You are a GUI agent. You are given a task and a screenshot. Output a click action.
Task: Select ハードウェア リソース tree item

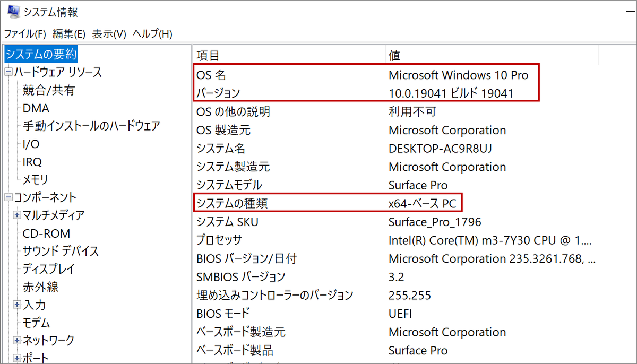(x=58, y=72)
